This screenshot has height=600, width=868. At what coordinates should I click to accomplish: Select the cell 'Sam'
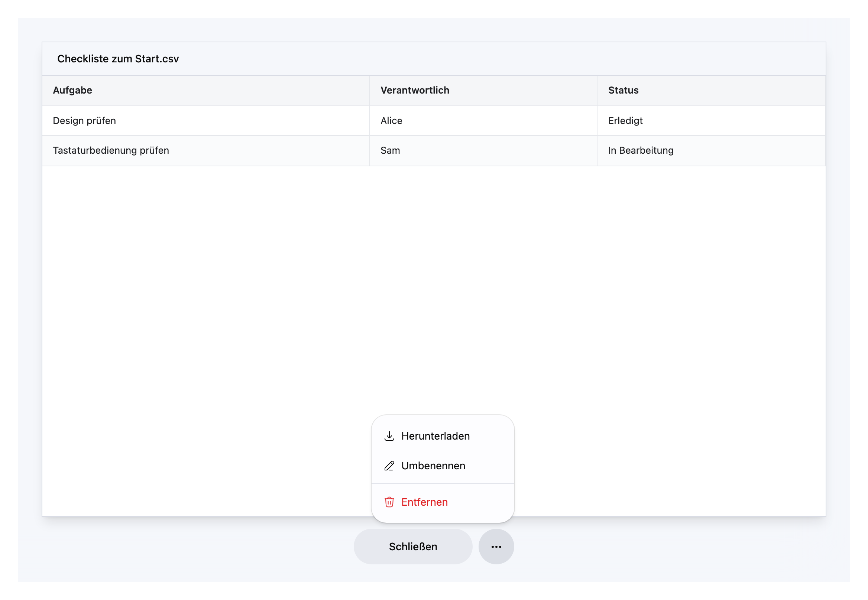[x=483, y=151]
